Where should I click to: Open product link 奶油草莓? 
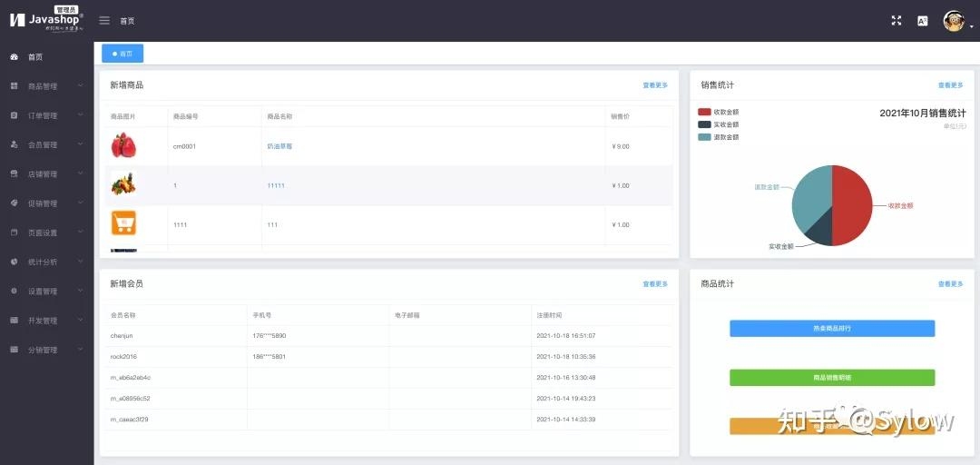[279, 146]
